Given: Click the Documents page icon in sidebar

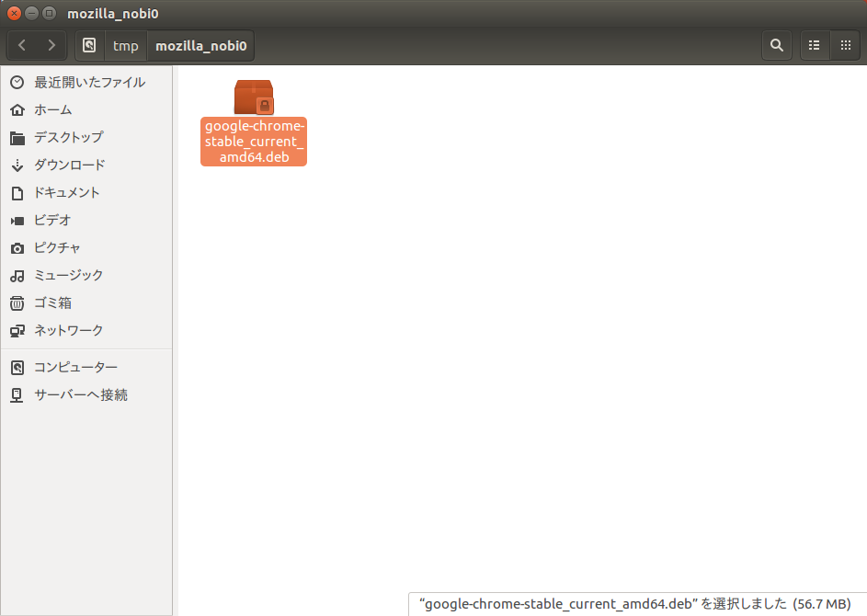Looking at the screenshot, I should click(17, 193).
